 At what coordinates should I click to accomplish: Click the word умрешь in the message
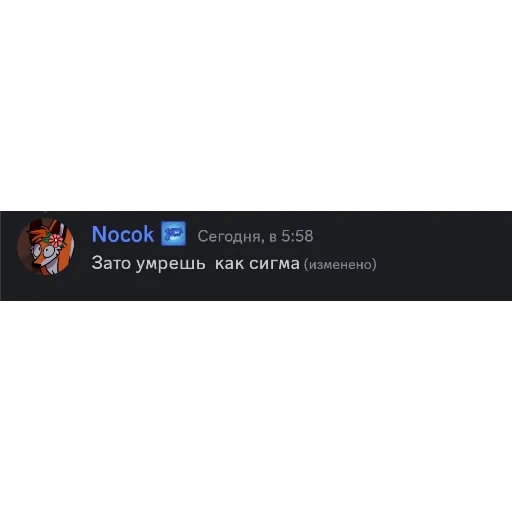pyautogui.click(x=170, y=264)
